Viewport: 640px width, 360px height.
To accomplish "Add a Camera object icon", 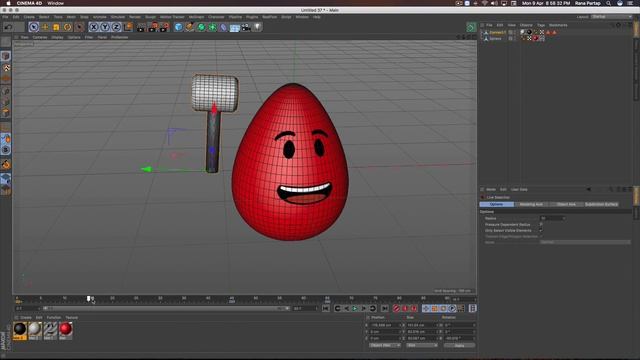I will tap(246, 27).
